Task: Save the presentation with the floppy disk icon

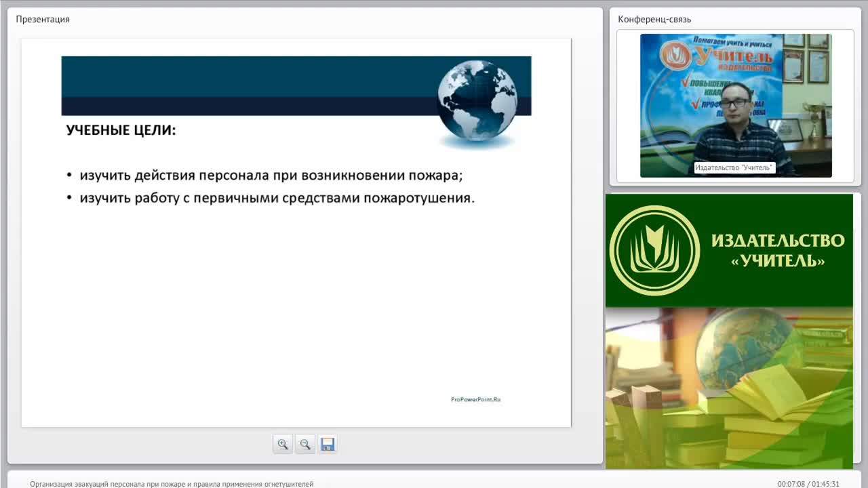Action: point(328,445)
